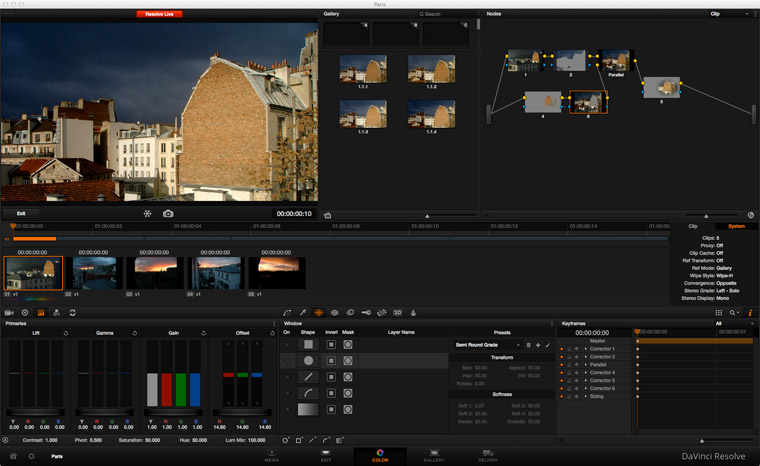Image resolution: width=760 pixels, height=466 pixels.
Task: Open the Nodes Clip mode dropdown
Action: 729,14
